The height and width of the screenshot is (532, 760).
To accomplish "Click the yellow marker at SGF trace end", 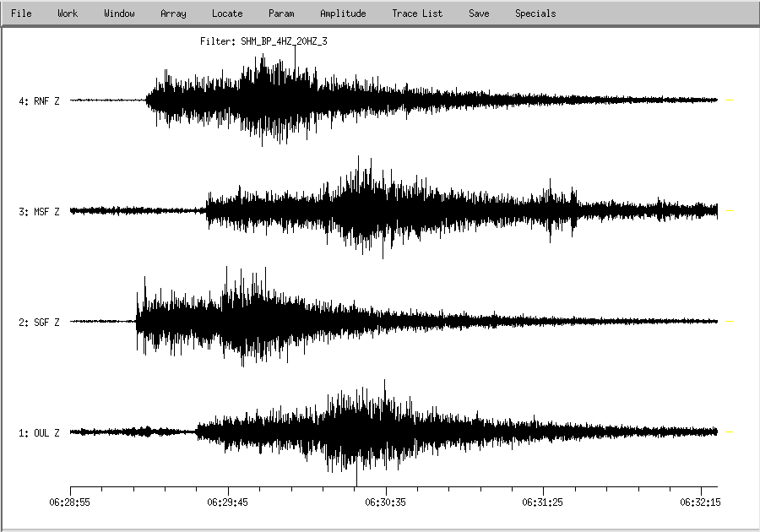I will coord(730,322).
